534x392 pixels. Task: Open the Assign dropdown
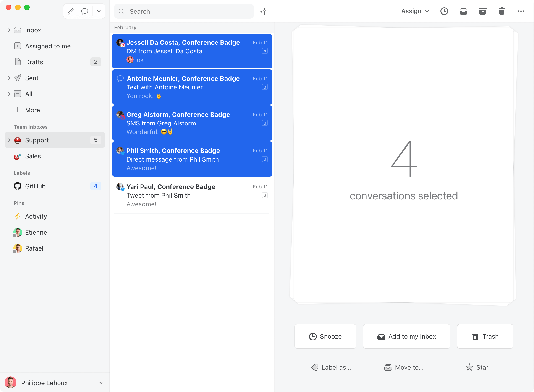(x=415, y=11)
